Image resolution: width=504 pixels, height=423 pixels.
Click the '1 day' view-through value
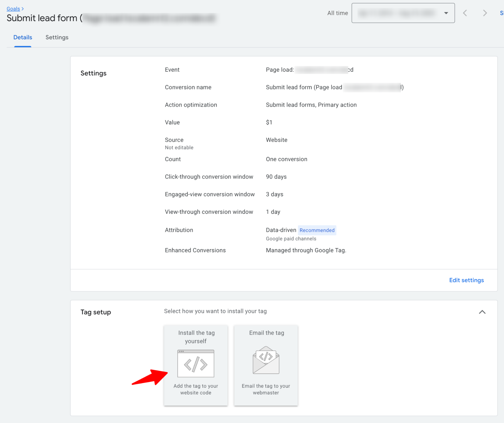273,212
